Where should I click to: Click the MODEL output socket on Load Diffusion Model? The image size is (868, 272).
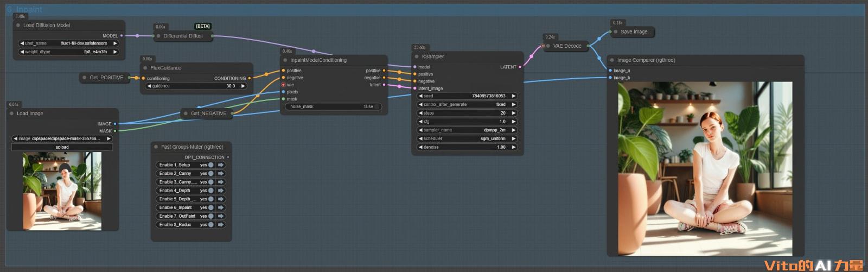coord(122,35)
